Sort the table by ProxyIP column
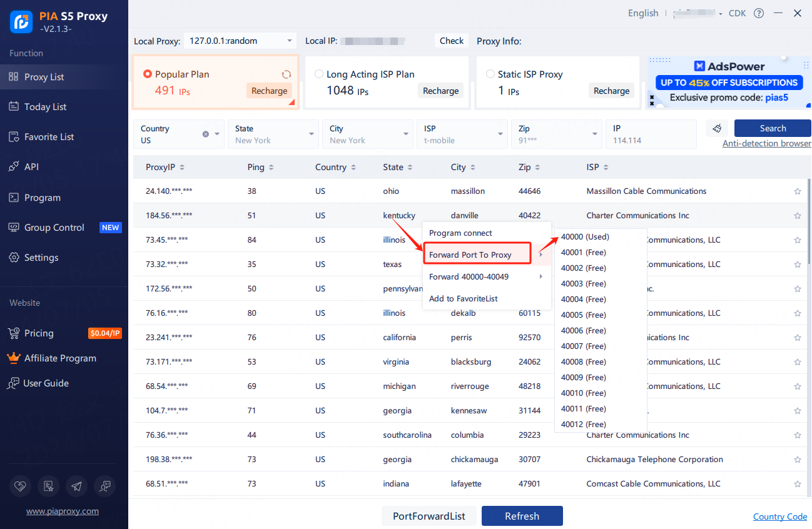This screenshot has height=529, width=812. click(165, 168)
